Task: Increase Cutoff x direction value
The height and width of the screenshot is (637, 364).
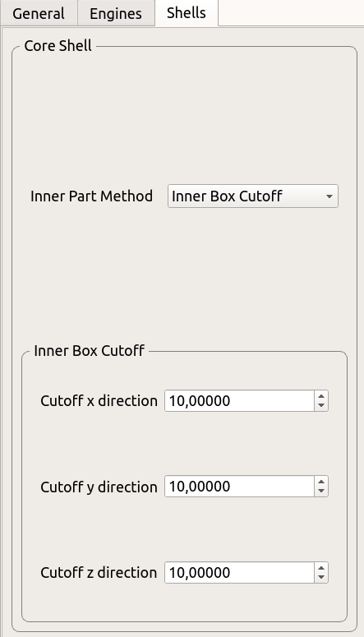Action: [x=321, y=396]
